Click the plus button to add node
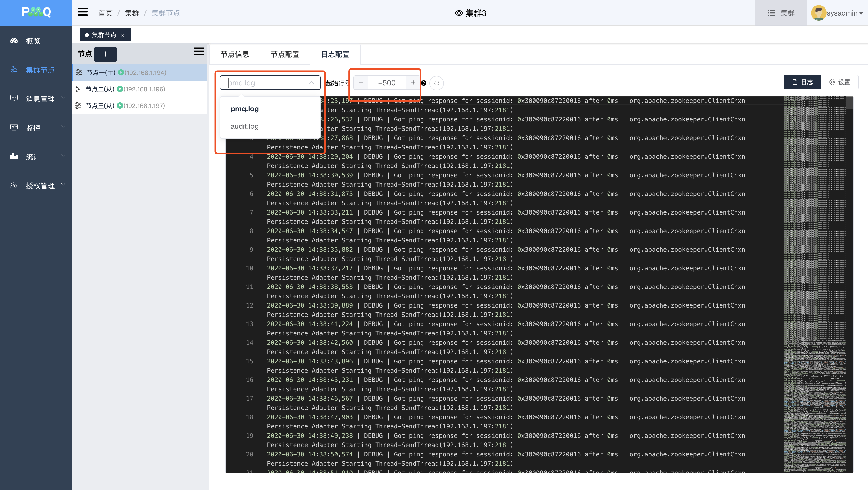The image size is (868, 490). [106, 54]
